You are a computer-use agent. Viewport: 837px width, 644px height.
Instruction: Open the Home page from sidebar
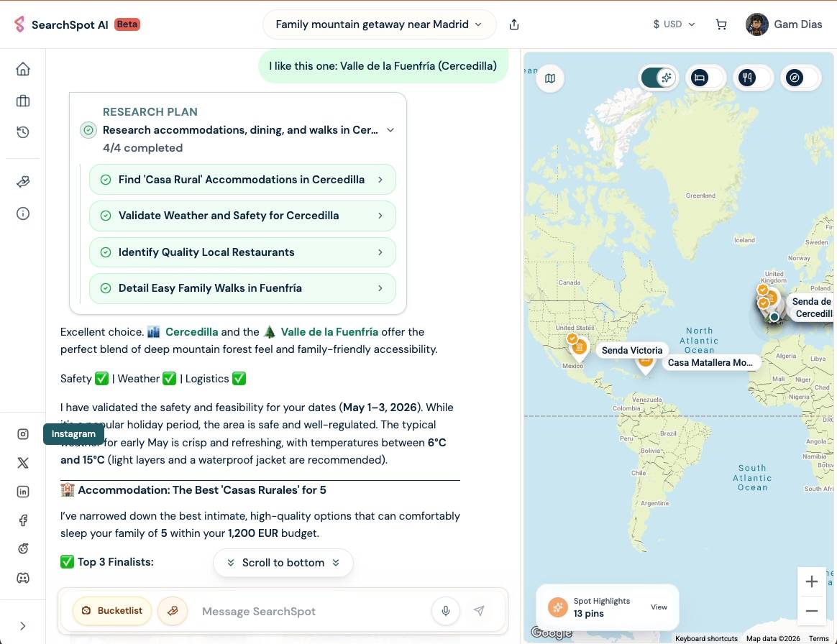[x=23, y=69]
